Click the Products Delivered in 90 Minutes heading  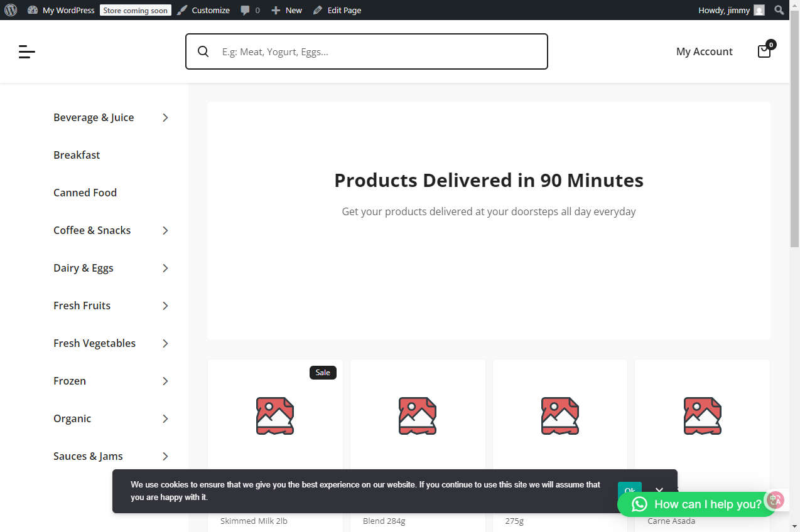[489, 180]
